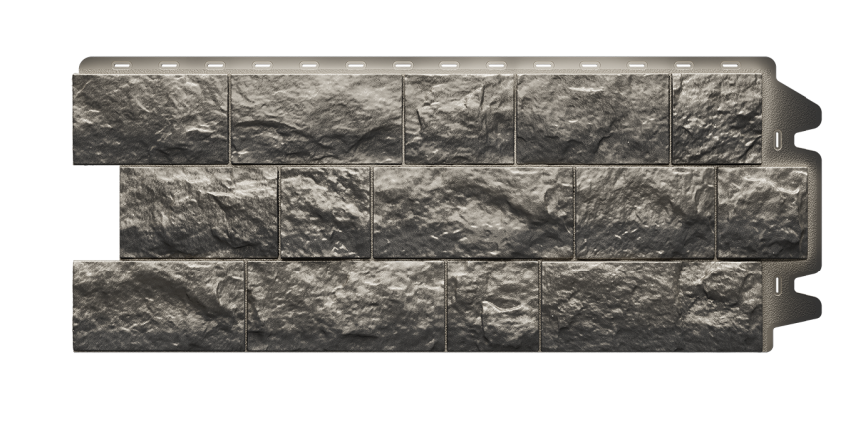Click the beige nailing strip along the top
This screenshot has height=434, width=868.
coord(427,61)
